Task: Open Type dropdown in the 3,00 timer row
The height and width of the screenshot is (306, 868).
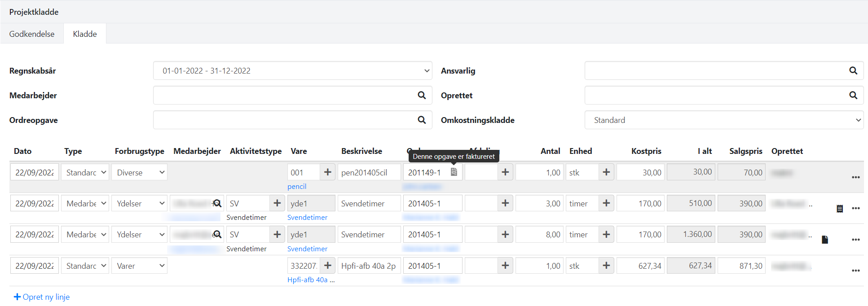Action: 85,203
